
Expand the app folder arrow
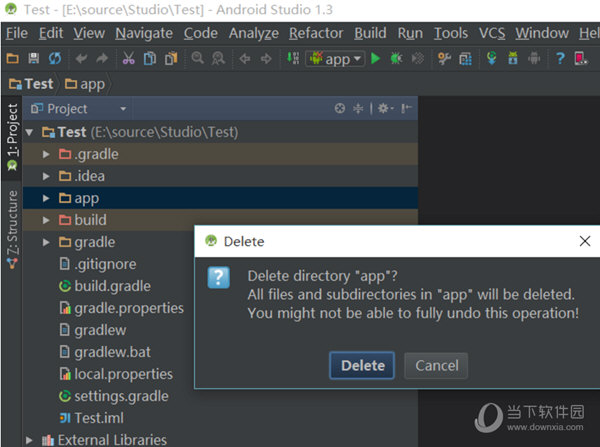[46, 198]
